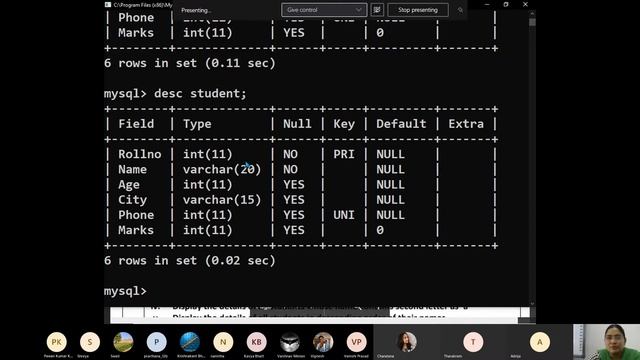Restore down the MySQL console window
The height and width of the screenshot is (360, 640).
(506, 4)
